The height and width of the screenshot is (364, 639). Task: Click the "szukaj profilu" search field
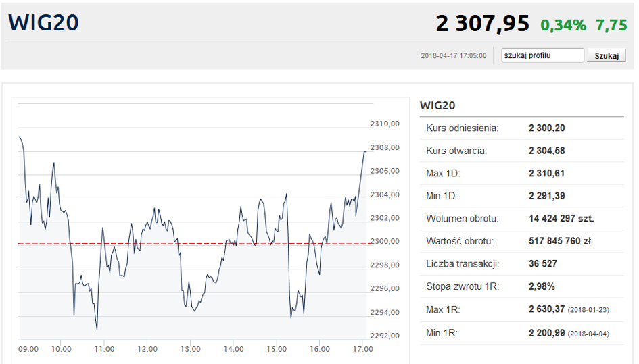pyautogui.click(x=542, y=55)
